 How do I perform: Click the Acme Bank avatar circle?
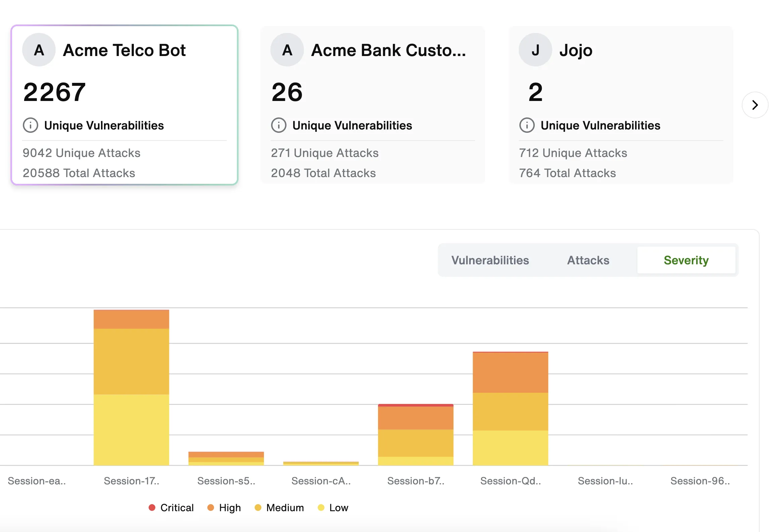(287, 50)
